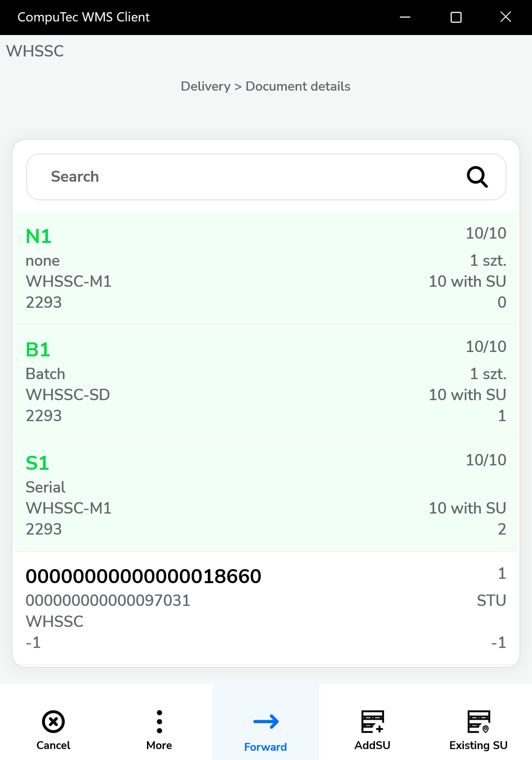Screen dimensions: 532x760
Task: Select the S1 Serial item row
Action: [266, 495]
